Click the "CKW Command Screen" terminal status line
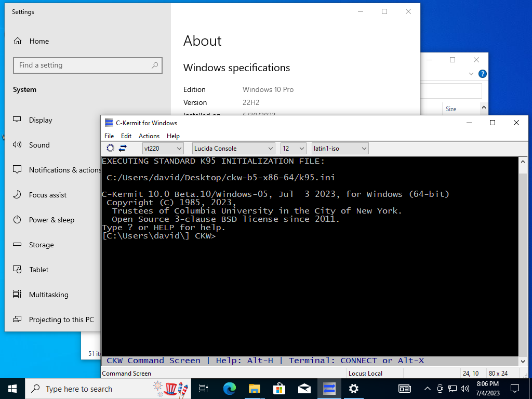 (x=265, y=361)
